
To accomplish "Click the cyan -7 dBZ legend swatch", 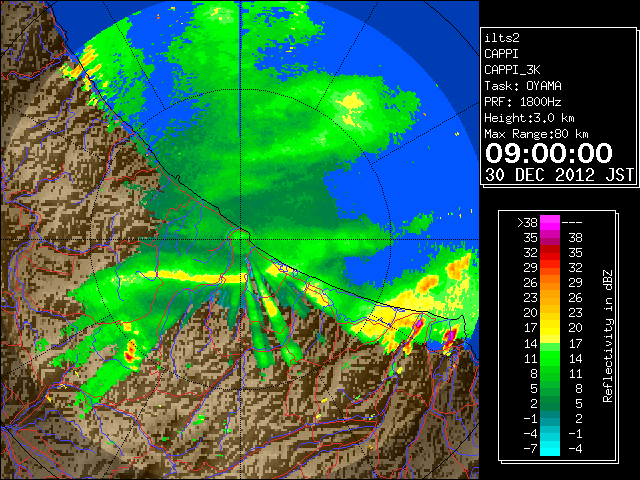I will click(x=550, y=448).
